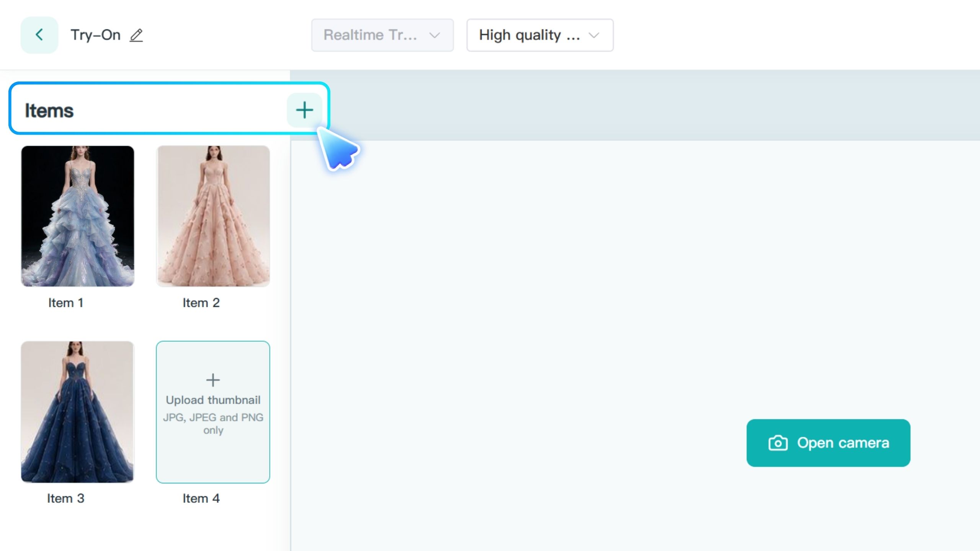Select the Item 2 pink gown thumbnail
Viewport: 980px width, 551px height.
[x=213, y=216]
